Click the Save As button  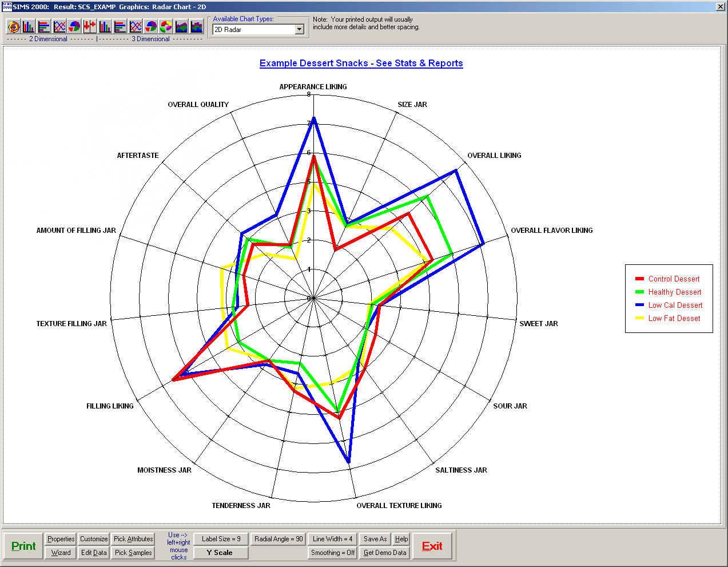[375, 539]
